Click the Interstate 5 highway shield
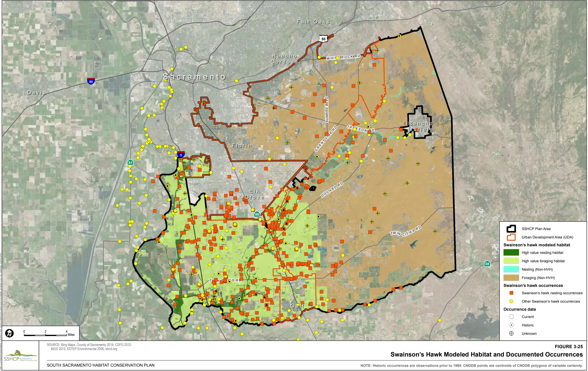Screen dimensions: 588x371 tap(181, 154)
